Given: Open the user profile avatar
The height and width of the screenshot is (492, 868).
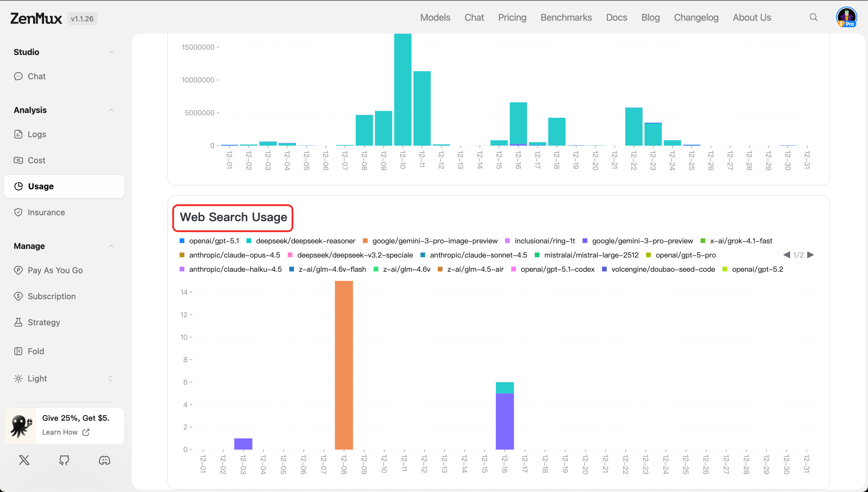Looking at the screenshot, I should tap(846, 17).
